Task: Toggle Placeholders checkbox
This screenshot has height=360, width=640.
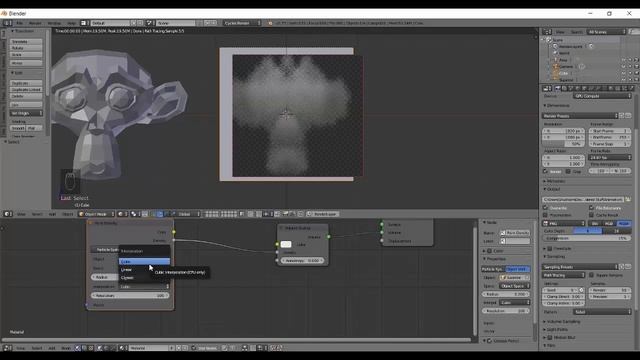Action: 546,215
